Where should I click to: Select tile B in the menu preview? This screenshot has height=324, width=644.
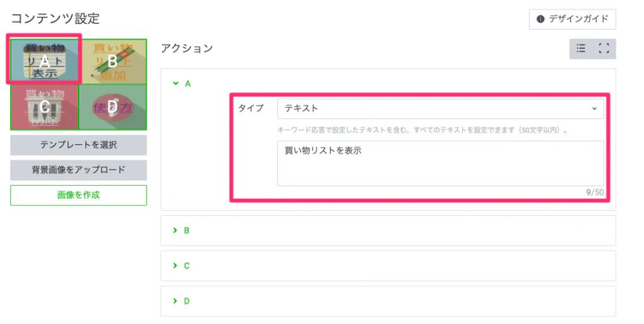(x=113, y=61)
